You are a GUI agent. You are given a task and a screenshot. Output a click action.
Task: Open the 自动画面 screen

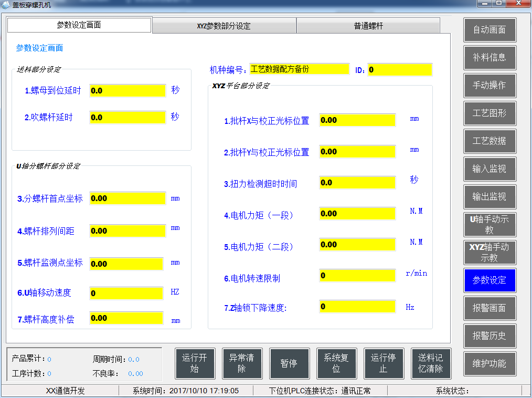(490, 30)
